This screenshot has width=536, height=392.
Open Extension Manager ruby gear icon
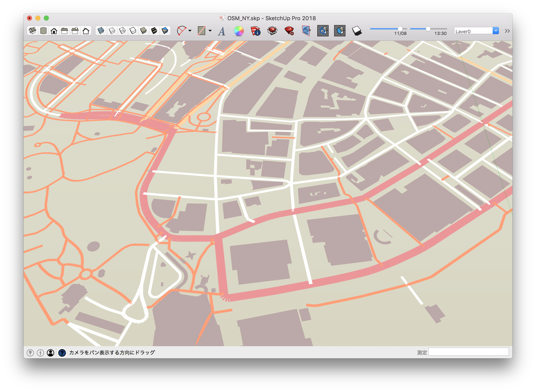[289, 31]
